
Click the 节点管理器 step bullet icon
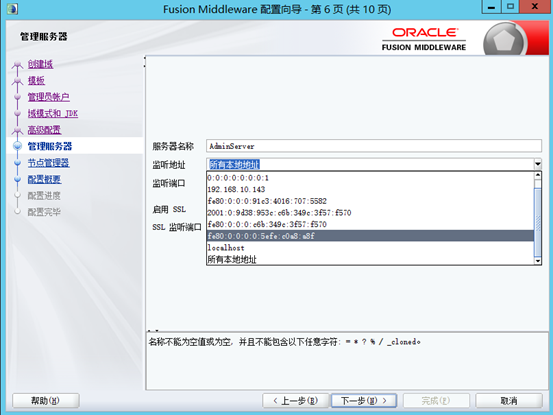18,163
